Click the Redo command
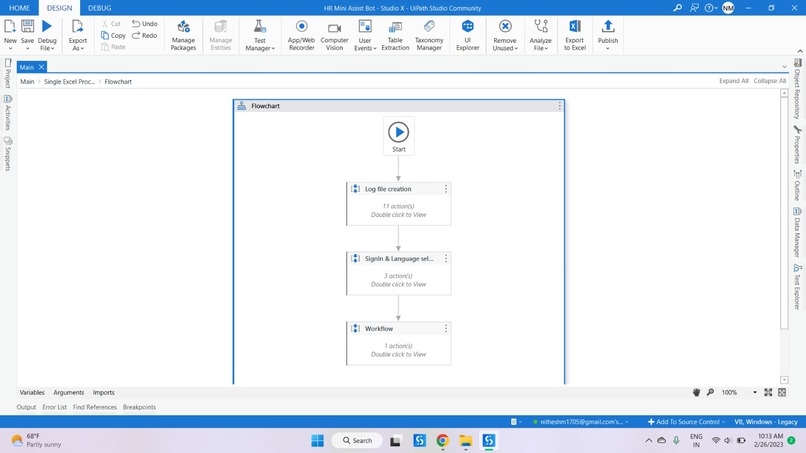The image size is (806, 453). 144,35
